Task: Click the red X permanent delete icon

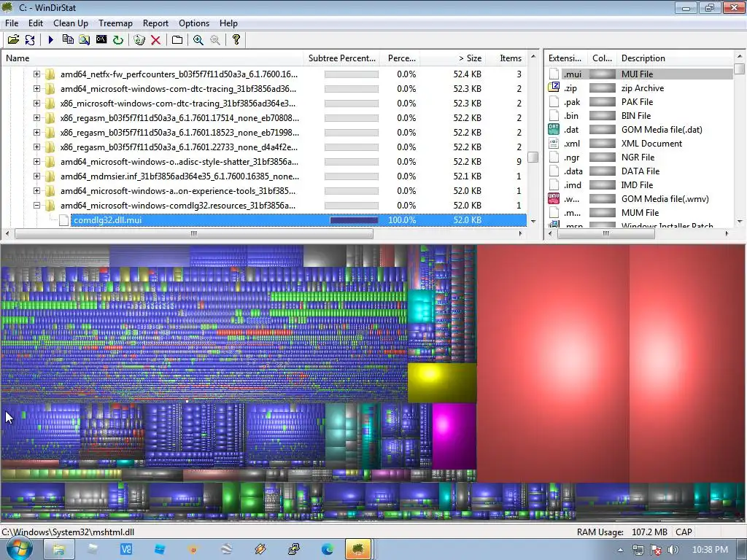Action: pyautogui.click(x=155, y=39)
